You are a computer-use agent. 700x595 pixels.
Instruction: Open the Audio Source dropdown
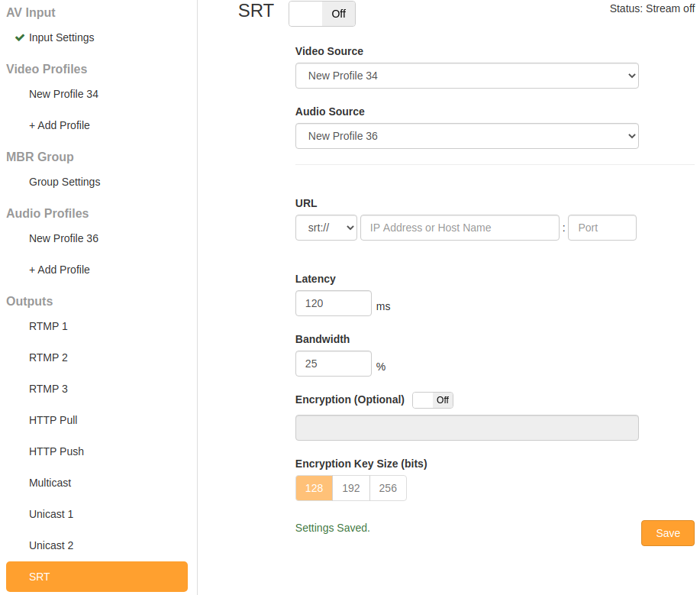[x=466, y=135]
